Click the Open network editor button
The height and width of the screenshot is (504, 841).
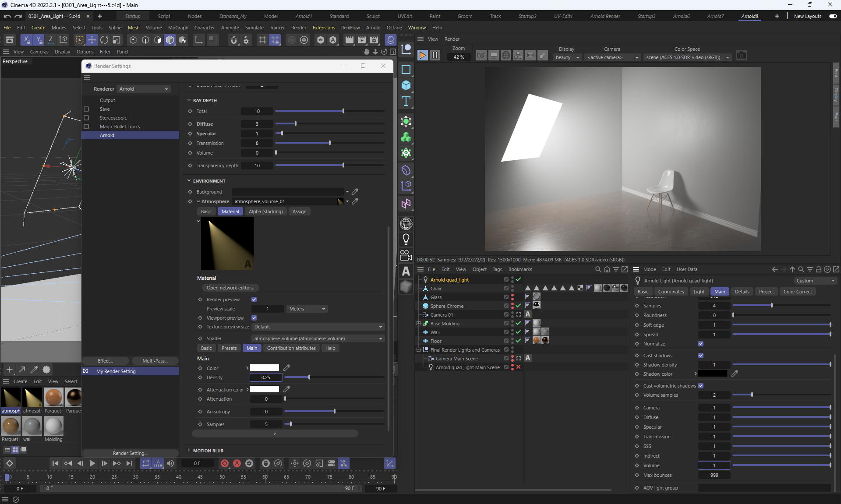click(230, 288)
